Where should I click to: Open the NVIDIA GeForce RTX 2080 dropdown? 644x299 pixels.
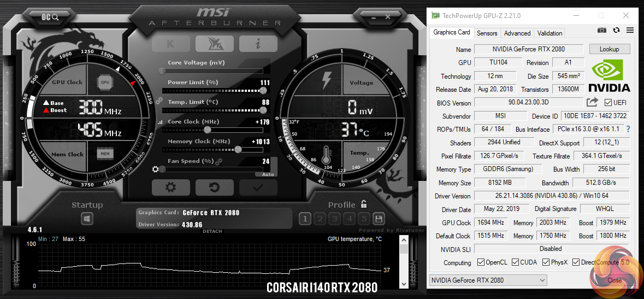pyautogui.click(x=488, y=280)
